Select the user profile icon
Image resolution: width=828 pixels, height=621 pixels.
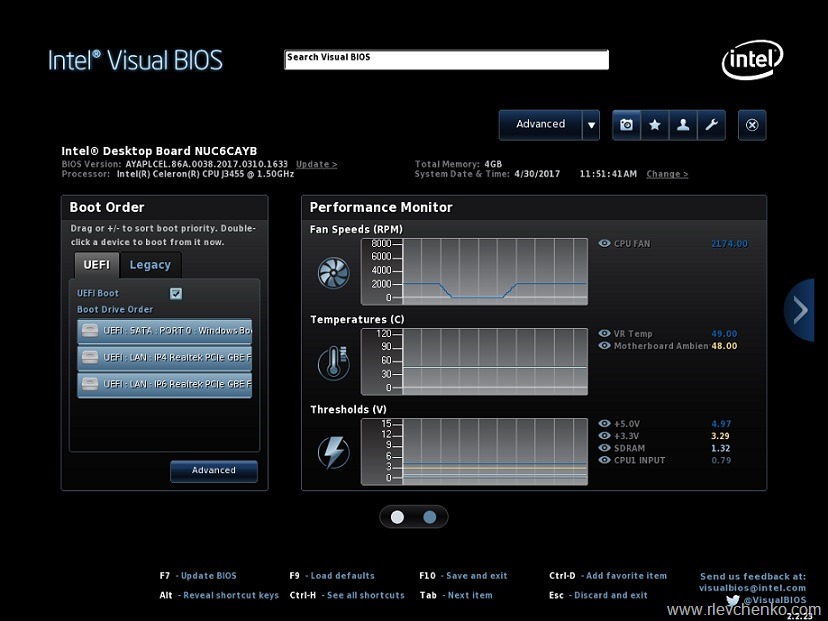pos(683,125)
